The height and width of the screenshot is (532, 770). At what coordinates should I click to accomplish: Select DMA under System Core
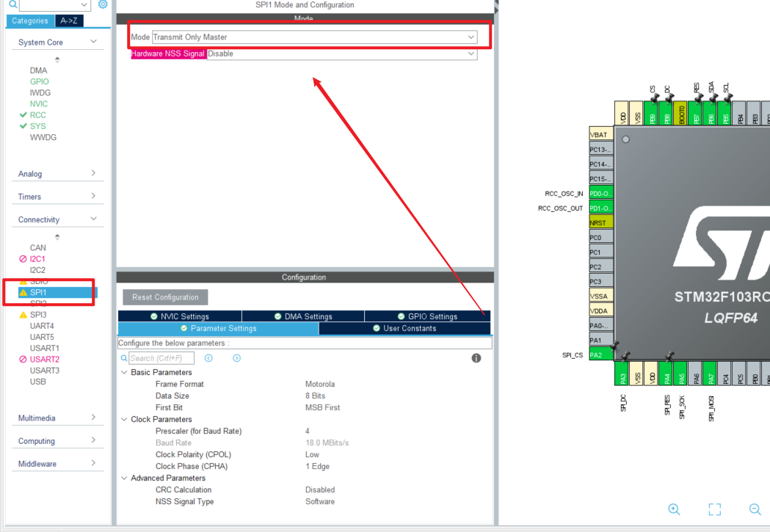click(x=38, y=70)
